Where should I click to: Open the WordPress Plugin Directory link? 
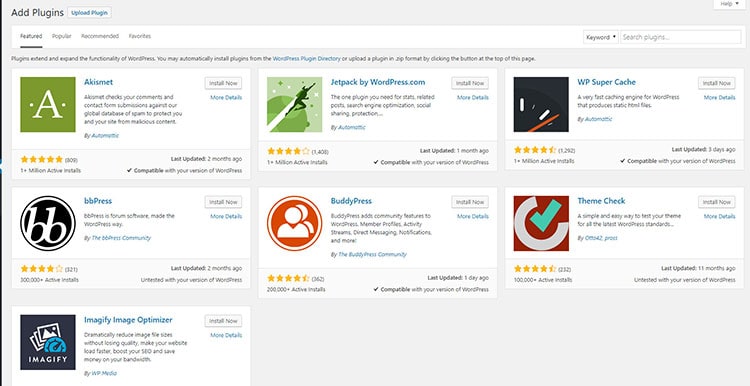pyautogui.click(x=307, y=59)
